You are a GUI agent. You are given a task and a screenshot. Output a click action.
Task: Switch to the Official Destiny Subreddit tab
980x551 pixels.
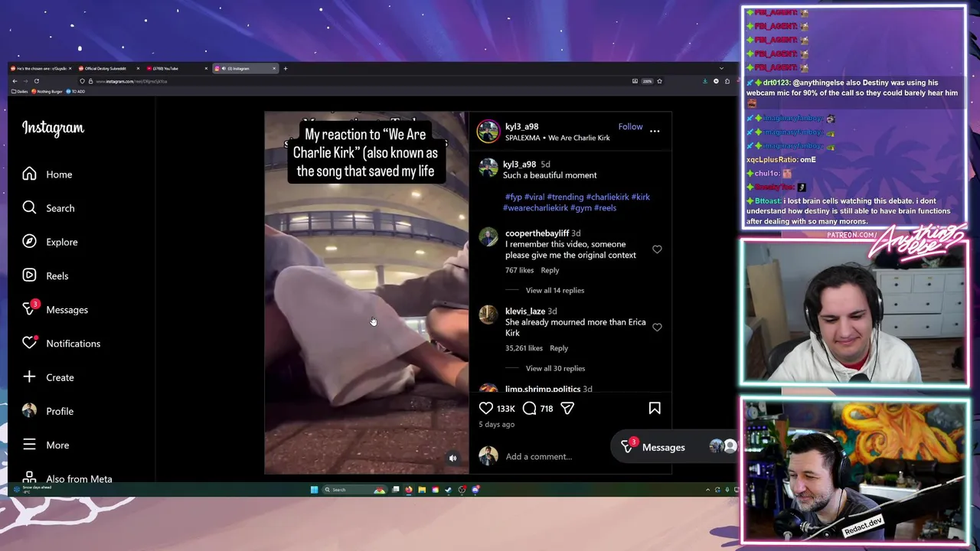click(107, 68)
